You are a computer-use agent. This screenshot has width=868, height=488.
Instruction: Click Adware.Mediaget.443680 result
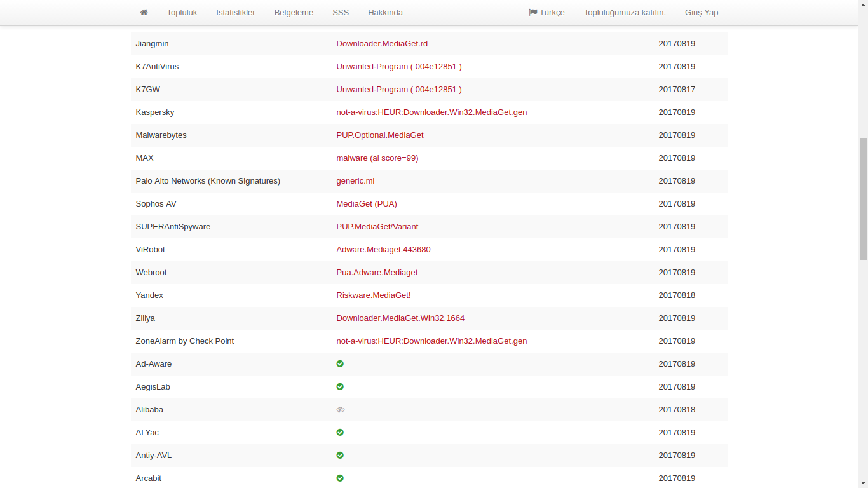383,250
